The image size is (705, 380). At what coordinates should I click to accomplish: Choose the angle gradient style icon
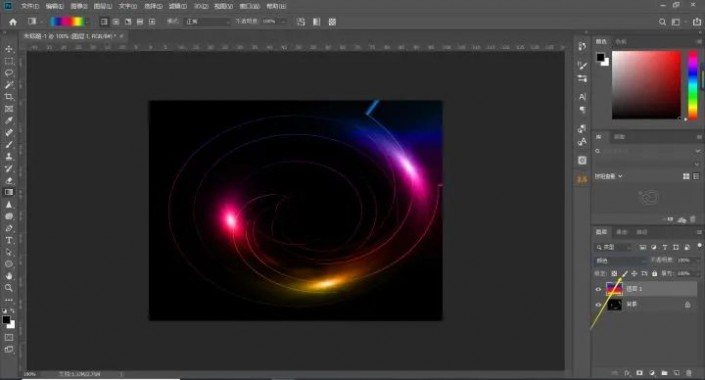(x=128, y=22)
